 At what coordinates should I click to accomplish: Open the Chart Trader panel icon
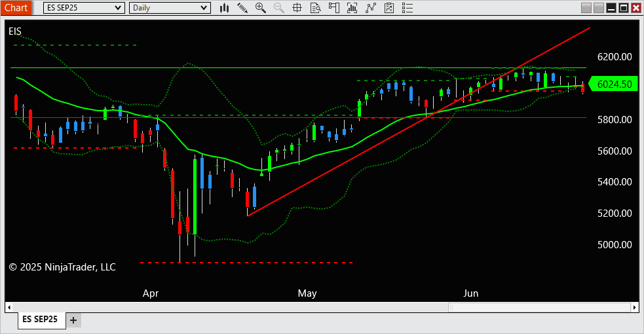[x=334, y=8]
